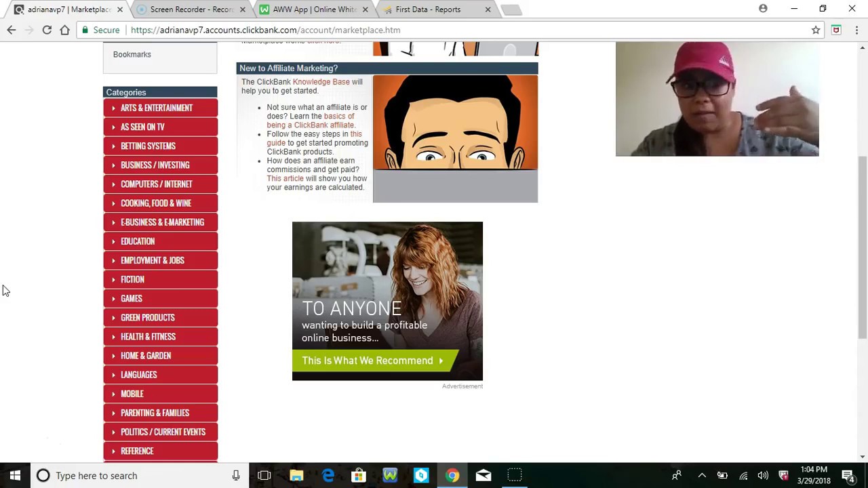Image resolution: width=868 pixels, height=488 pixels.
Task: Click the People icon in tray
Action: [677, 476]
